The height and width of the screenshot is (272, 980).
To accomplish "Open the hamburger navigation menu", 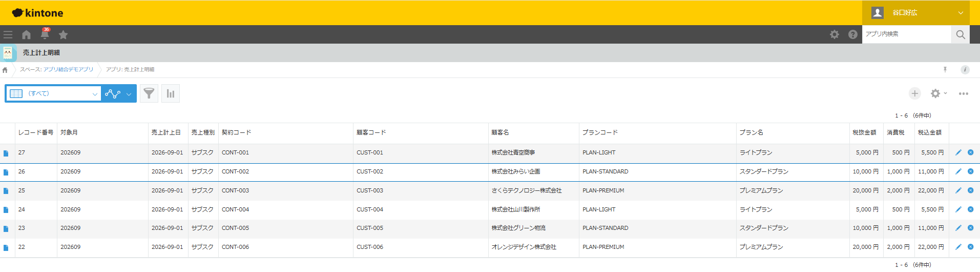I will coord(8,35).
